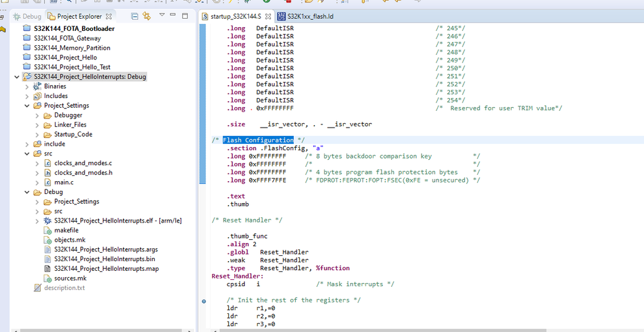644x332 pixels.
Task: Click the Includes node icon
Action: pyautogui.click(x=37, y=96)
